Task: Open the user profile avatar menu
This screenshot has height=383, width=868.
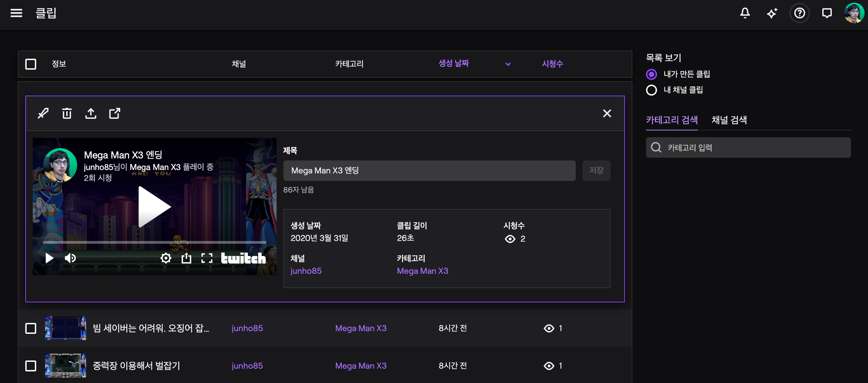Action: [x=854, y=13]
